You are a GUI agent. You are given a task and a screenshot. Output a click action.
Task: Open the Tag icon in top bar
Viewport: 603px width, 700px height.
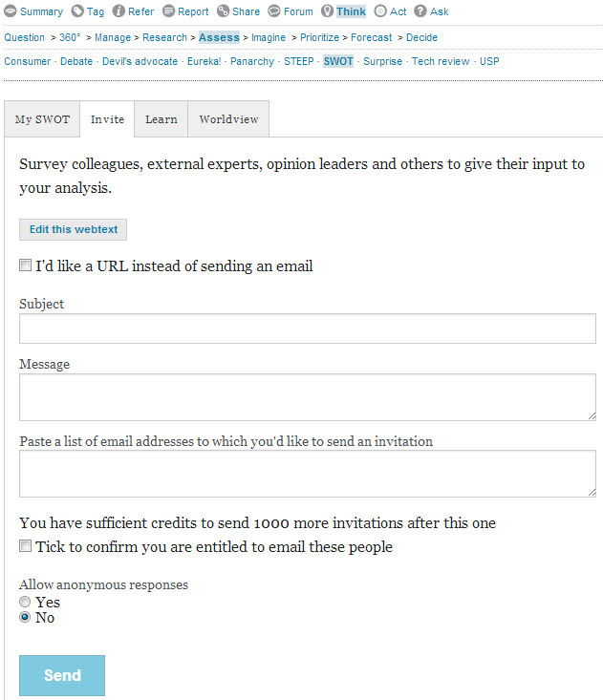77,11
